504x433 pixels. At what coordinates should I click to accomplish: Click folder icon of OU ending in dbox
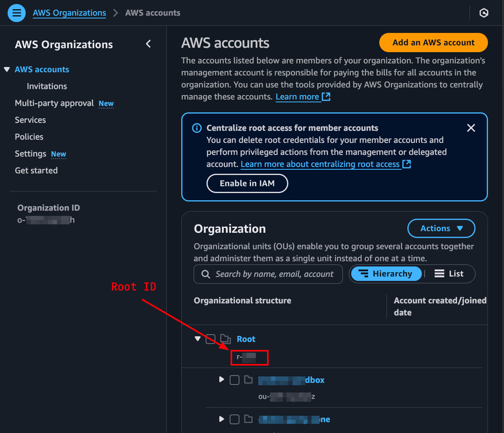[249, 380]
